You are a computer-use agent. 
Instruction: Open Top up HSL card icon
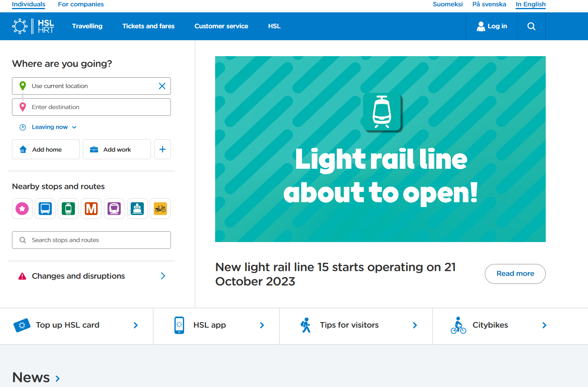(x=22, y=325)
